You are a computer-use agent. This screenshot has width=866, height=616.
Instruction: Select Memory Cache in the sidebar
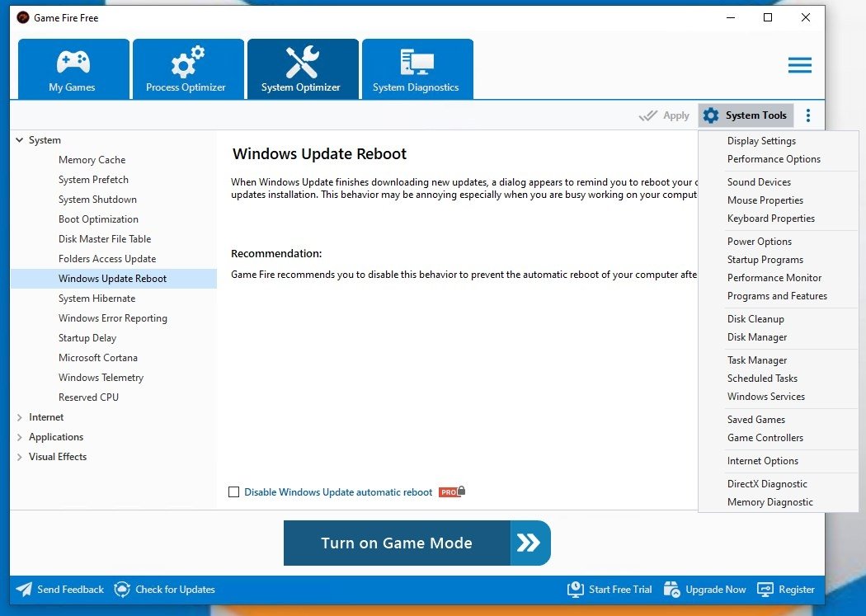pyautogui.click(x=92, y=160)
